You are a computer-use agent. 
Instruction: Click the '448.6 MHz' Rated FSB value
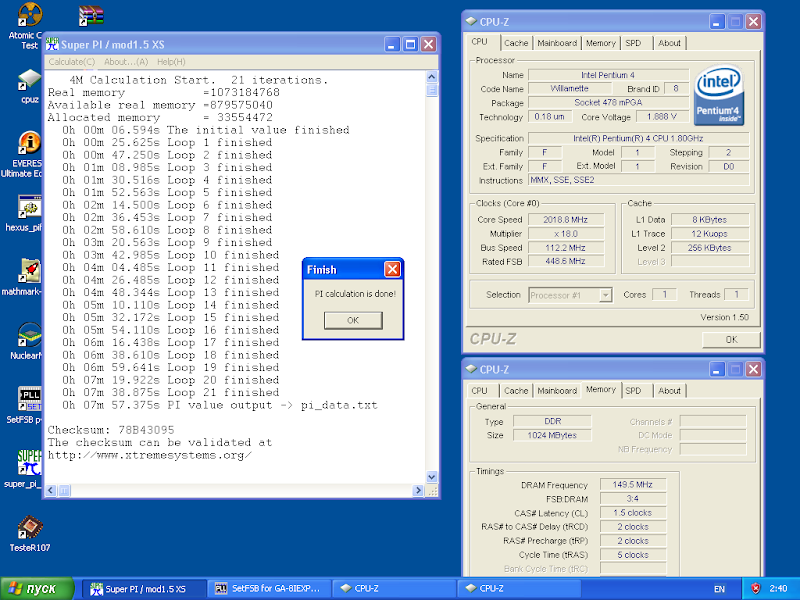(565, 261)
